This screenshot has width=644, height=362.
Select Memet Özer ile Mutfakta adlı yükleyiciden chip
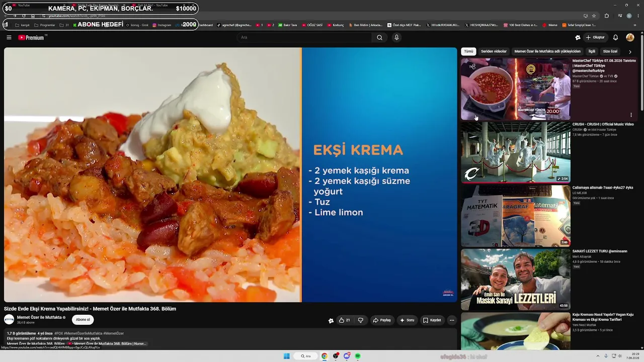tap(547, 51)
